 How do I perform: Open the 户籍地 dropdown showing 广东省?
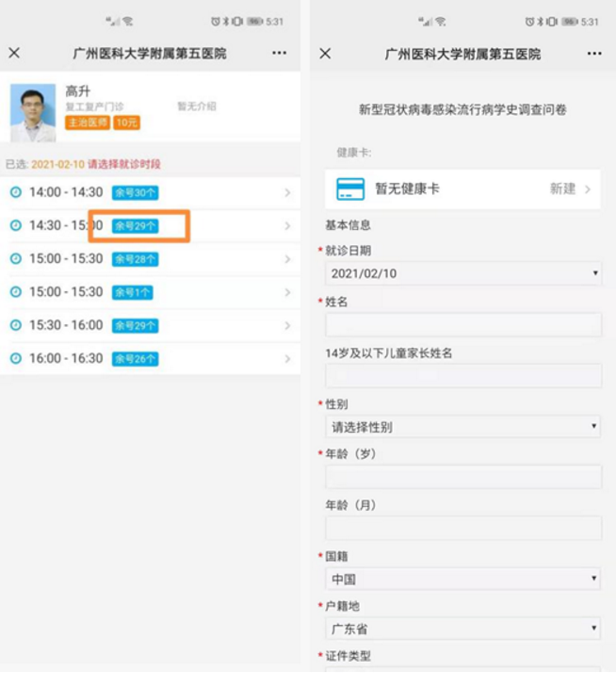click(x=462, y=629)
